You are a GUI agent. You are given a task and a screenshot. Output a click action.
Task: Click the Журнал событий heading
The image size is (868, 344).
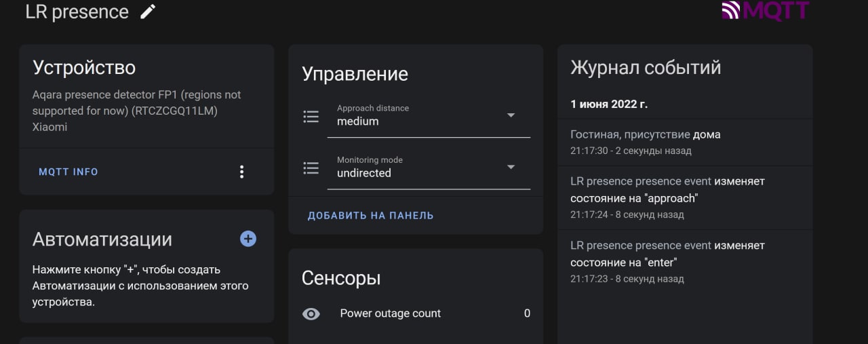tap(646, 68)
